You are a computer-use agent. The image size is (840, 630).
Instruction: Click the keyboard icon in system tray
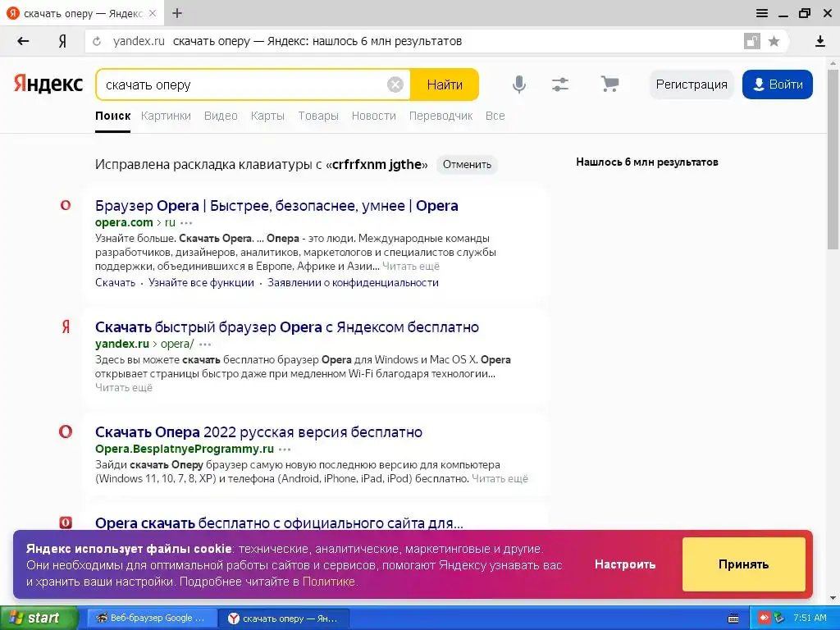(733, 619)
